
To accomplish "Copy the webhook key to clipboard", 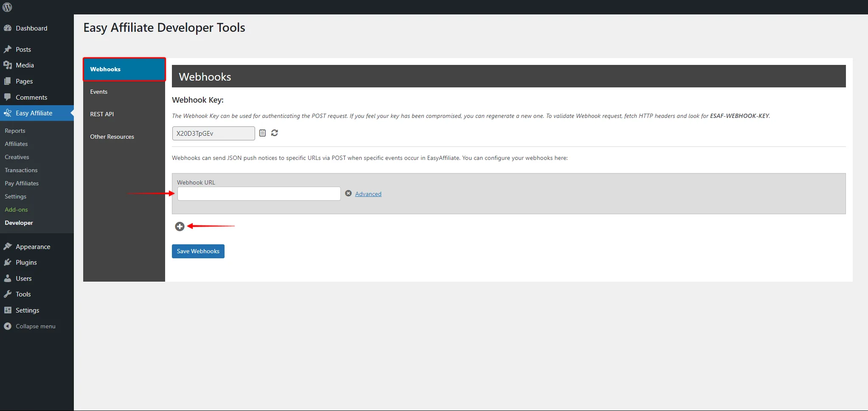I will (262, 133).
